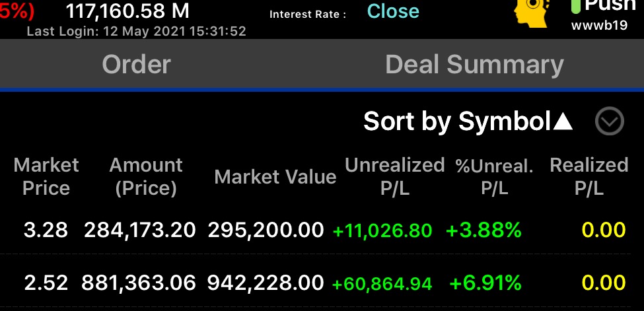
Task: Switch to the Order tab
Action: tap(136, 65)
